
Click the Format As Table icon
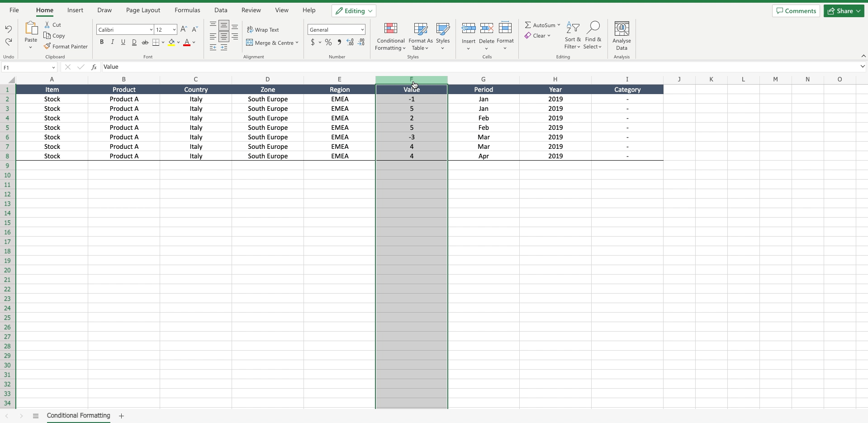pos(420,28)
